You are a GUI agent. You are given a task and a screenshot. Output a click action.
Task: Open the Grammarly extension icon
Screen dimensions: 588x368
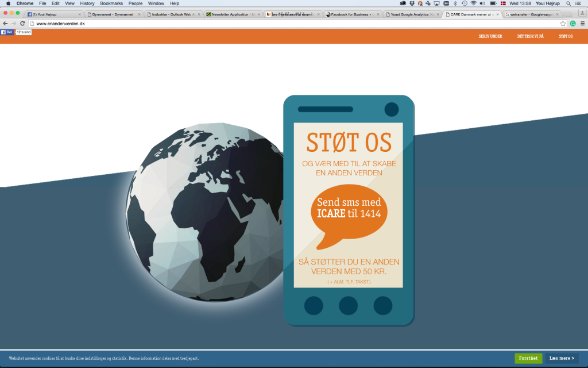click(x=572, y=24)
